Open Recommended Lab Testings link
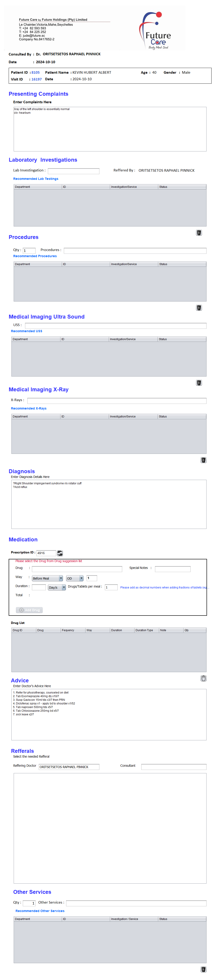 tap(36, 178)
